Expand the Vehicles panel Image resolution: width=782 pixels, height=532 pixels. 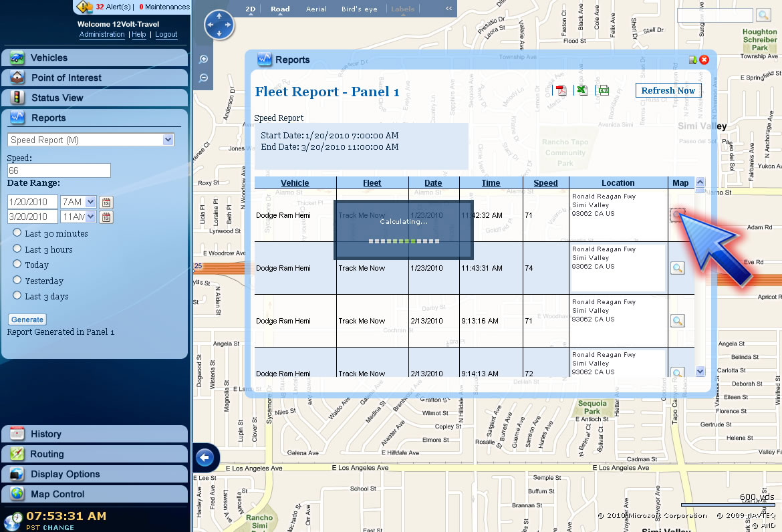click(x=95, y=58)
